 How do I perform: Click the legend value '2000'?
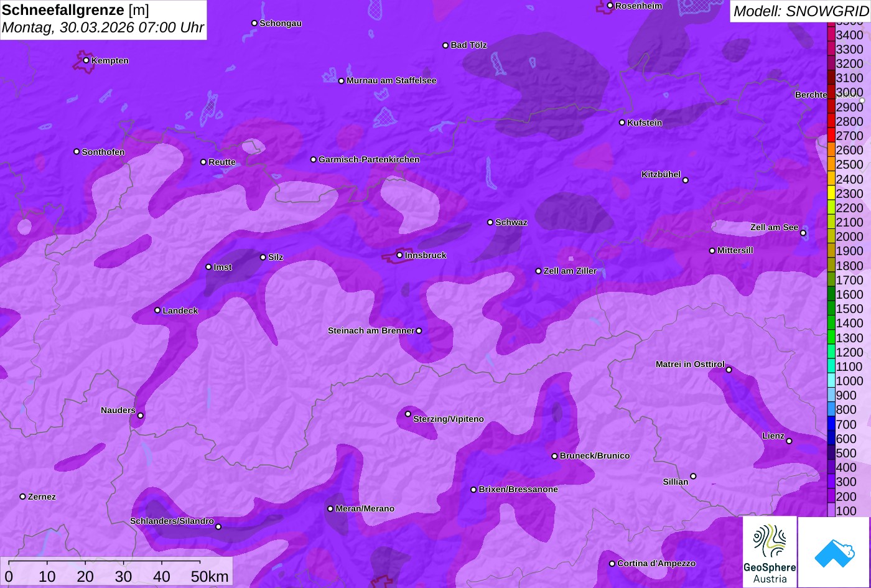pyautogui.click(x=850, y=236)
